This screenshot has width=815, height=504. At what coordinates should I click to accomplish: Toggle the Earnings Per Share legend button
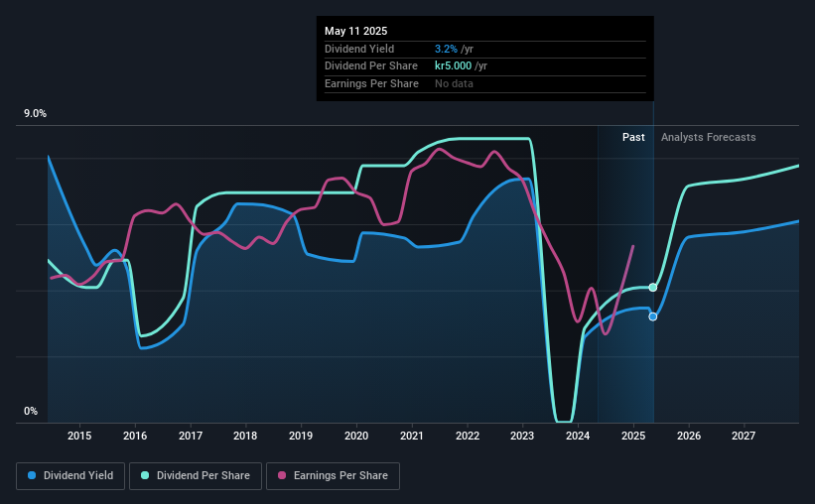click(x=333, y=476)
